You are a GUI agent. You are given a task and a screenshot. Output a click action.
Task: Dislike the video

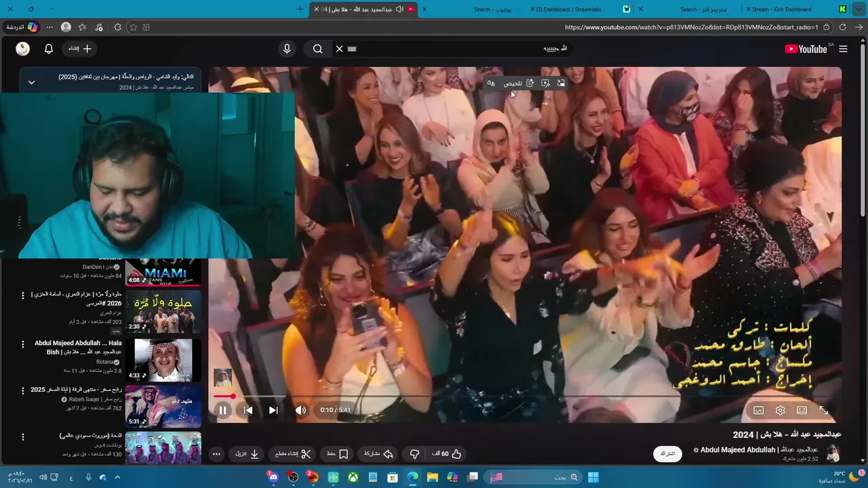pyautogui.click(x=414, y=453)
